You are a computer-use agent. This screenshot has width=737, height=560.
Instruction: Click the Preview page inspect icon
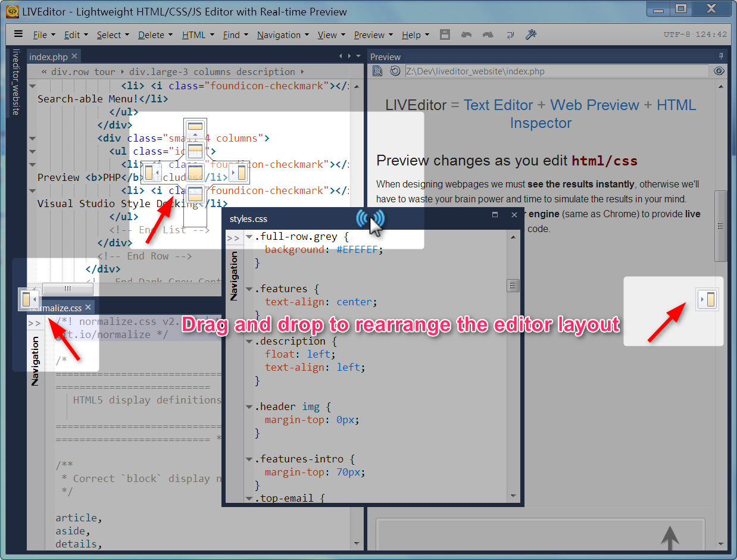tap(377, 71)
